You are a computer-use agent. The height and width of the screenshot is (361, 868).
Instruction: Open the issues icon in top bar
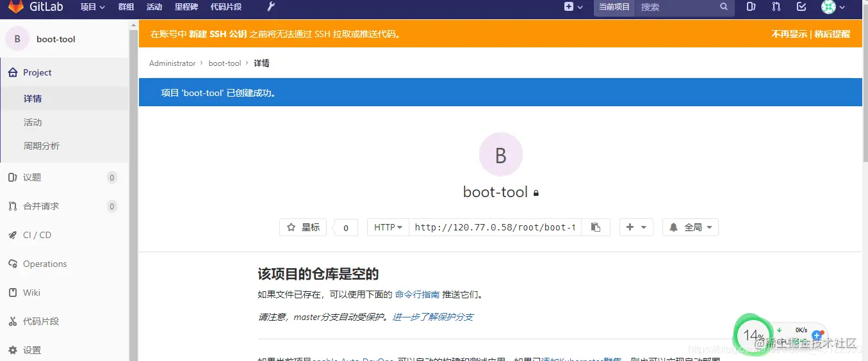[x=751, y=7]
